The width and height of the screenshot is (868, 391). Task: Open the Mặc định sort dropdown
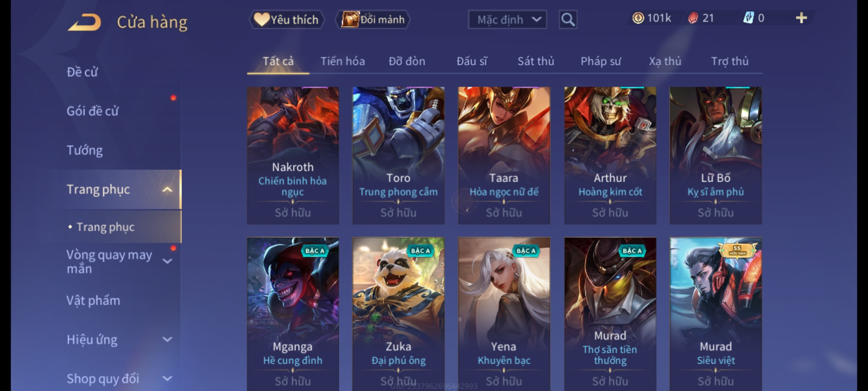pos(507,20)
